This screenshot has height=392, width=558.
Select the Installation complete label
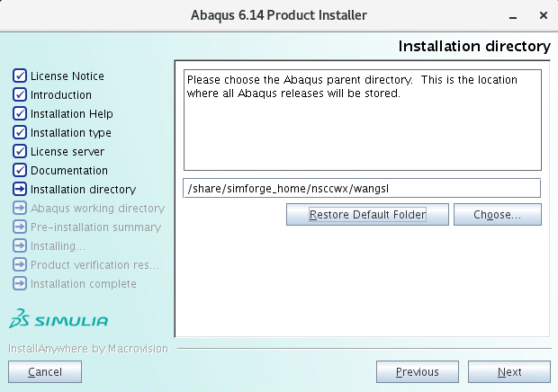84,283
